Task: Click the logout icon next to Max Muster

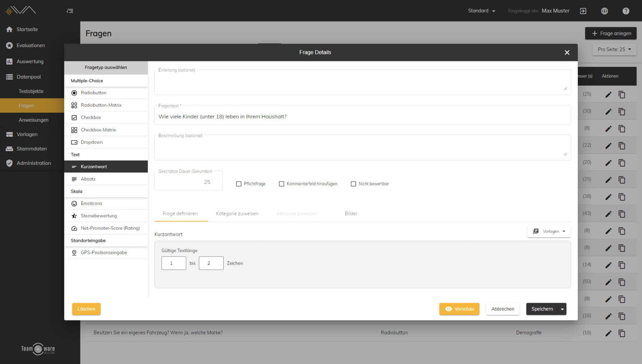Action: [583, 11]
